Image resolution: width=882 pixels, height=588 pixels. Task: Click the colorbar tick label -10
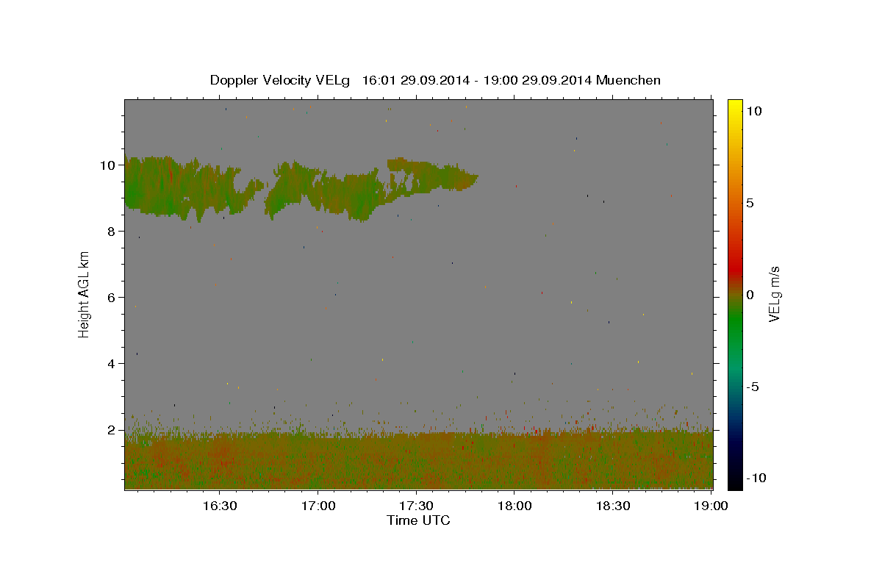coord(756,478)
